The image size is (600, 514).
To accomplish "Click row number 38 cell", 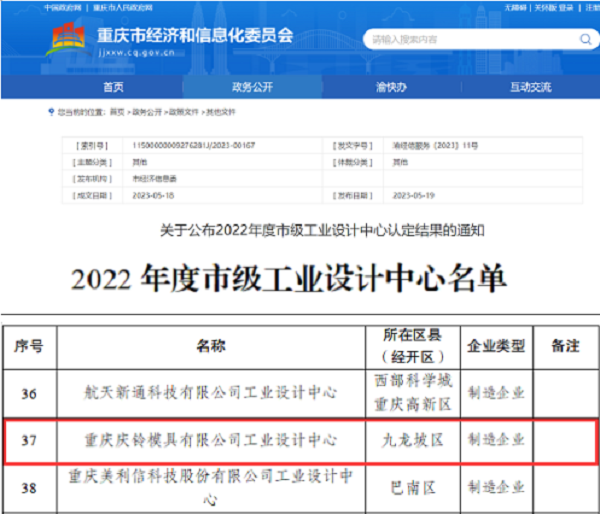I will point(29,488).
